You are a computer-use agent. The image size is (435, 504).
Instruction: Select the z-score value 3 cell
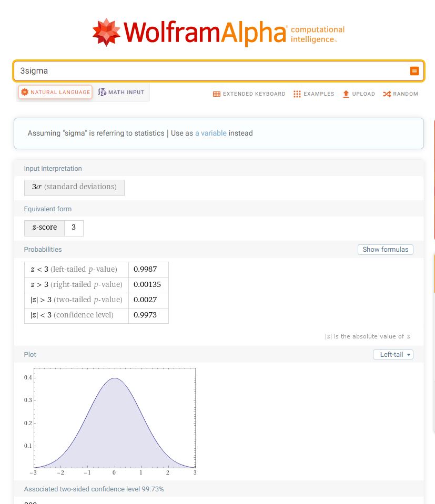click(74, 228)
